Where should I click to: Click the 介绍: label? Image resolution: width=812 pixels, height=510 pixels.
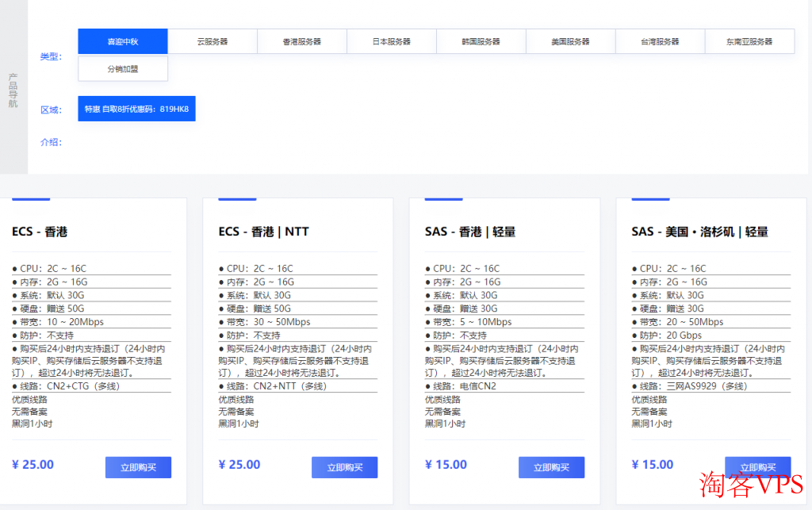point(52,142)
